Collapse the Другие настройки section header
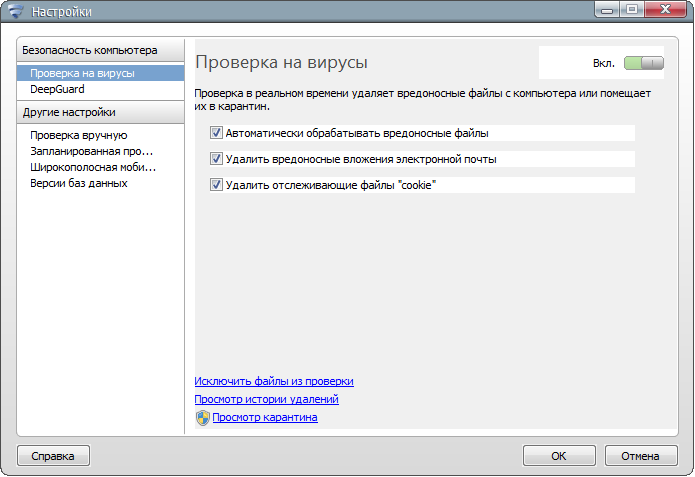The width and height of the screenshot is (695, 477). pos(101,112)
